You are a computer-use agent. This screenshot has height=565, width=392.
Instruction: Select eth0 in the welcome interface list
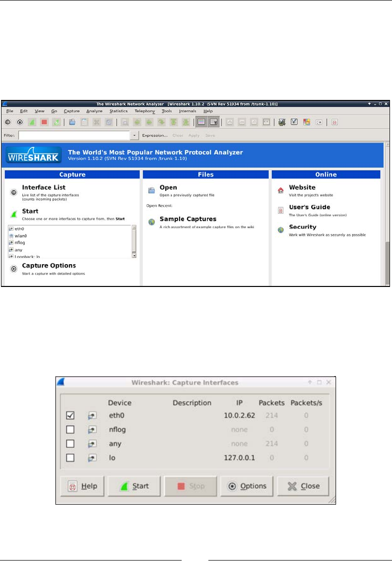point(19,229)
